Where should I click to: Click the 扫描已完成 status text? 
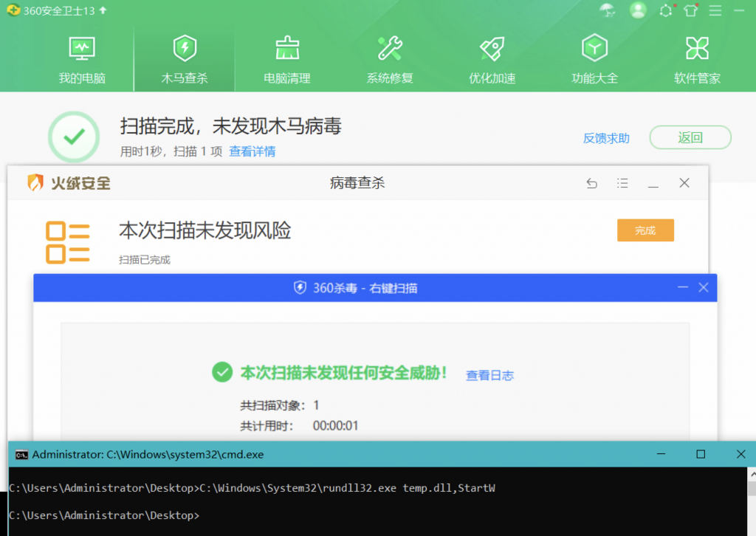coord(145,260)
